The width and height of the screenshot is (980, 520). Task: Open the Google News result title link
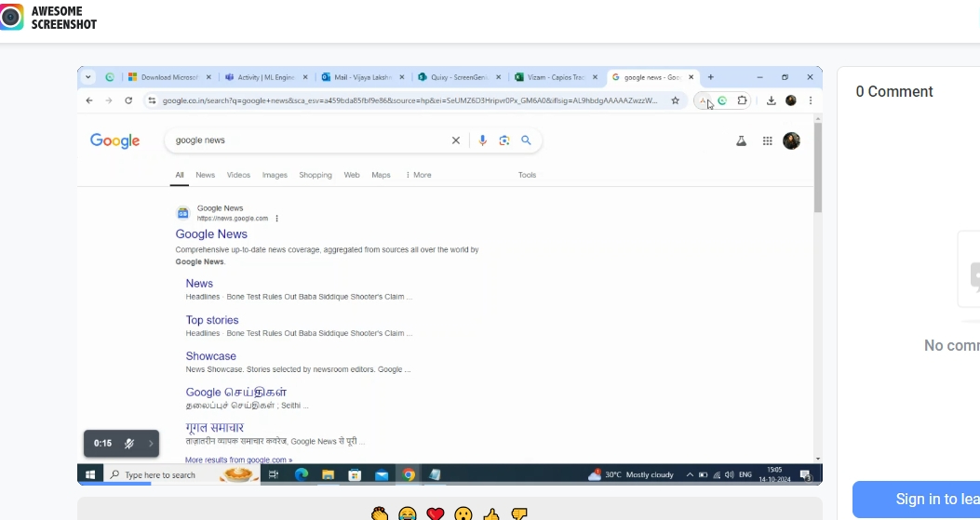[x=211, y=233]
